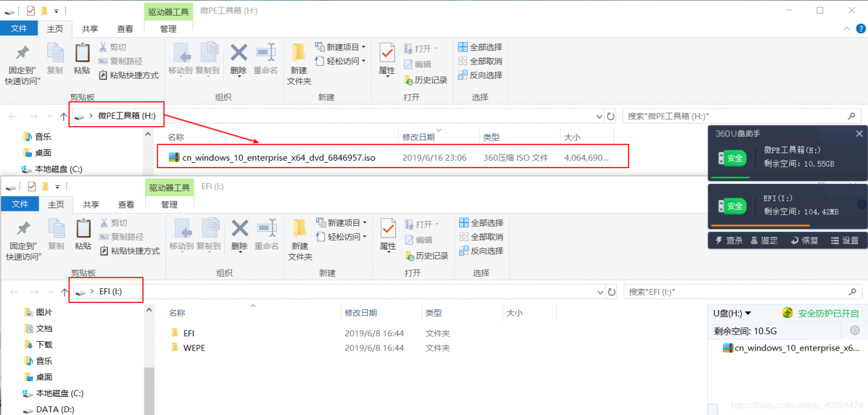The image size is (868, 415).
Task: Click 复制 icon in H: window ribbon
Action: coord(55,53)
